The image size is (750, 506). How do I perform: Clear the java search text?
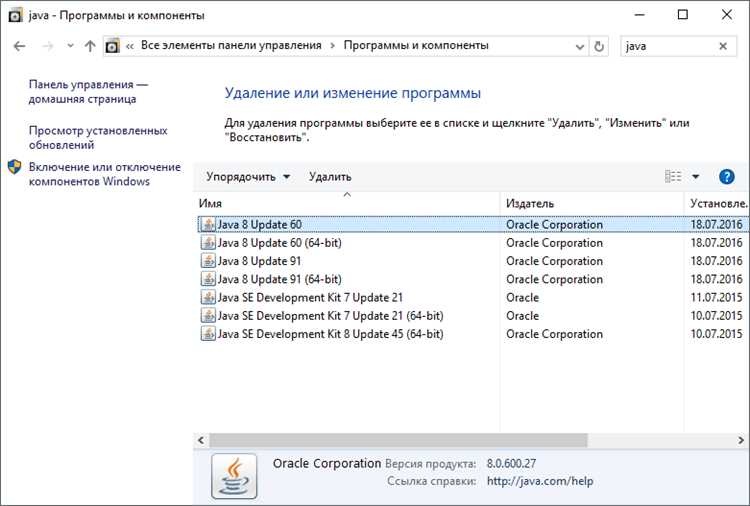click(723, 46)
